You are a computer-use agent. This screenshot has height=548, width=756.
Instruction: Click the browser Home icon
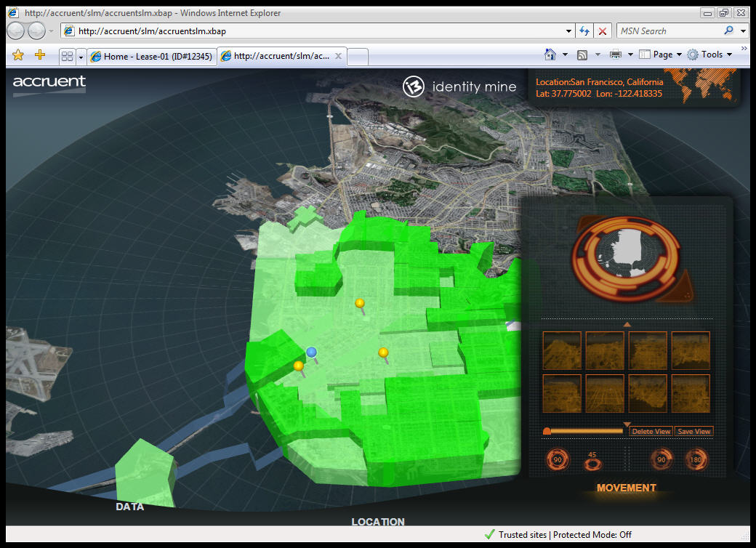coord(552,55)
